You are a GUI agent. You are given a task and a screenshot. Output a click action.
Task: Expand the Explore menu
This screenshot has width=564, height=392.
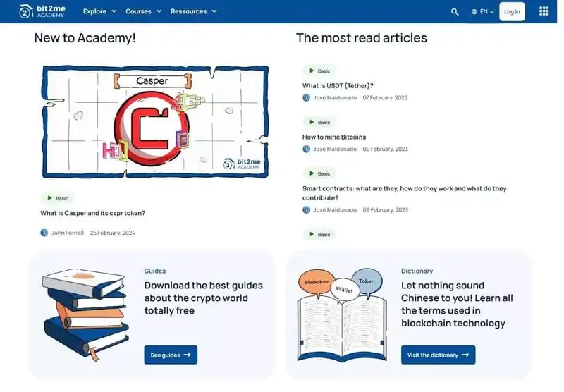99,11
